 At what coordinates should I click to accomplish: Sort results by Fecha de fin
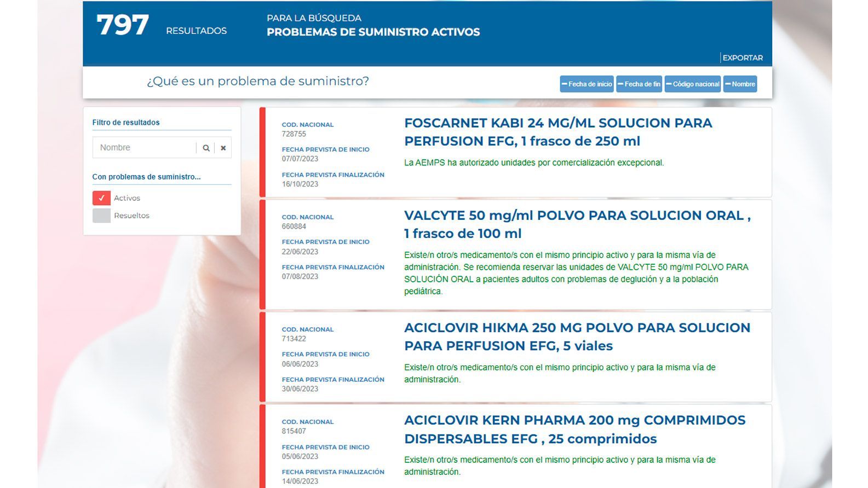(639, 84)
